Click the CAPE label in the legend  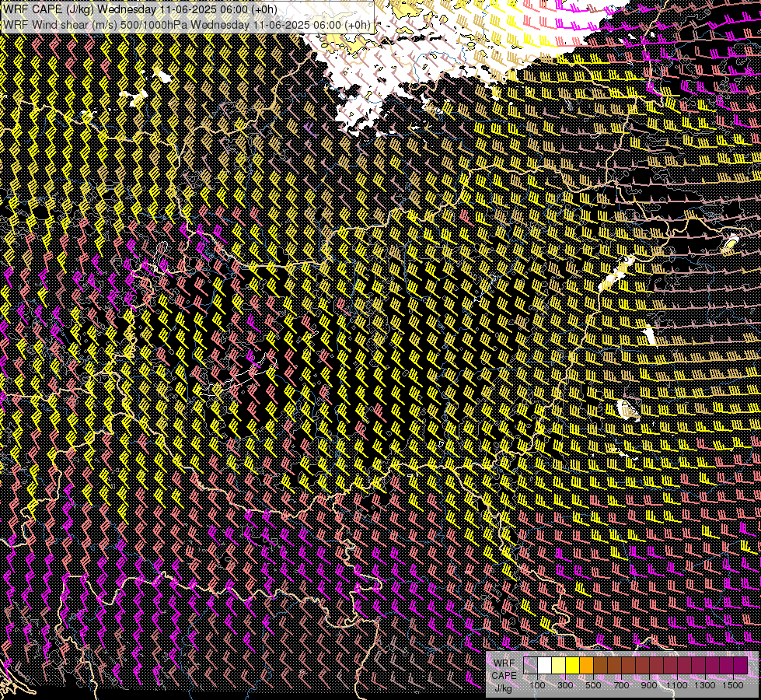click(x=504, y=676)
